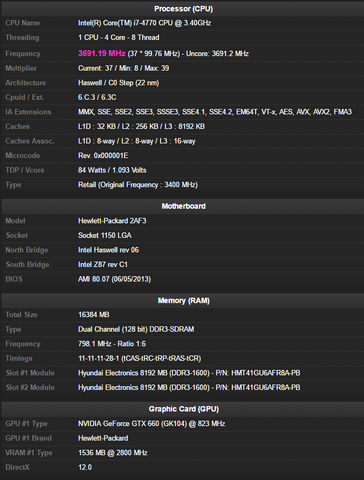Click the pink 3691.19 MHz frequency value
The image size is (364, 480).
[102, 53]
